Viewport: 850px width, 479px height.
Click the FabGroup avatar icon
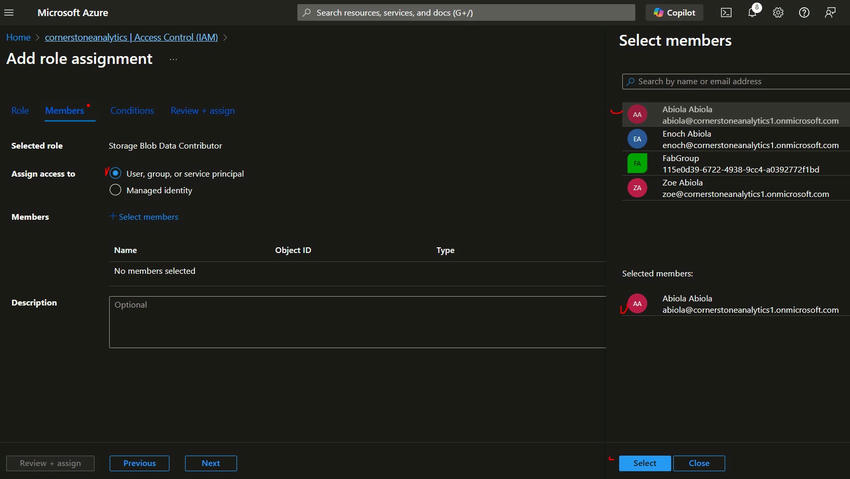[x=638, y=163]
